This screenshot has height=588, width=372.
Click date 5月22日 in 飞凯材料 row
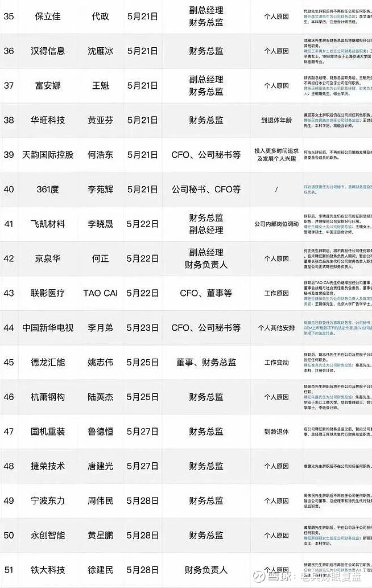[x=142, y=224]
